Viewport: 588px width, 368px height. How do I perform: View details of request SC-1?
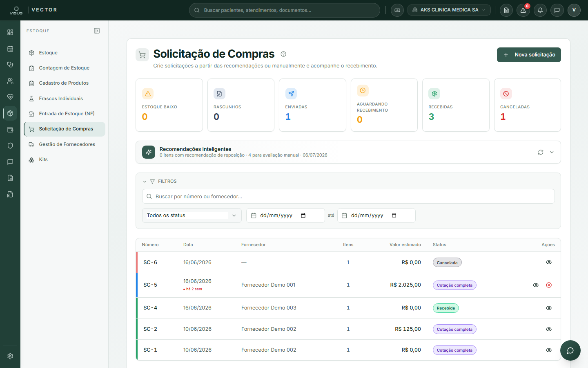(549, 350)
